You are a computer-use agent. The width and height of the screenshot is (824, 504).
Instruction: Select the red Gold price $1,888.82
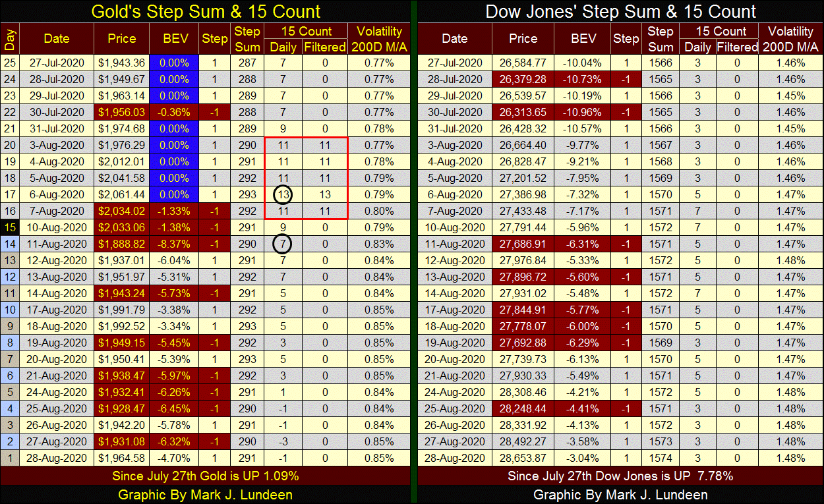[122, 244]
